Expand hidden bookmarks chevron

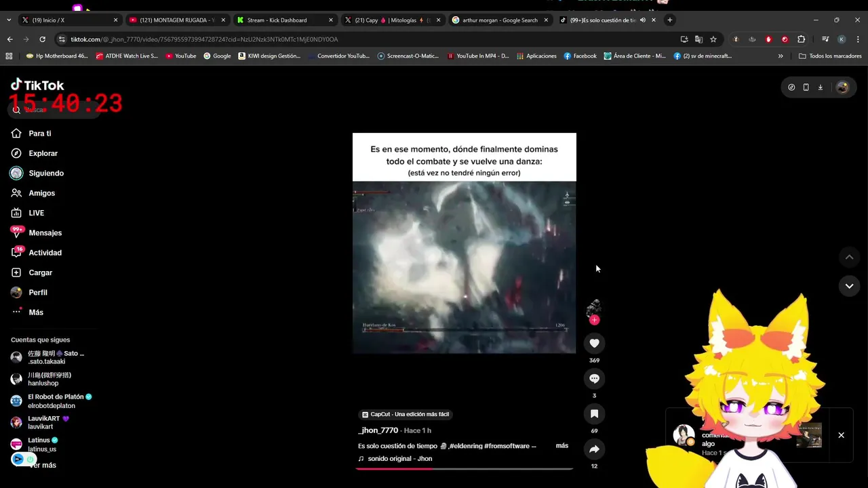tap(781, 56)
